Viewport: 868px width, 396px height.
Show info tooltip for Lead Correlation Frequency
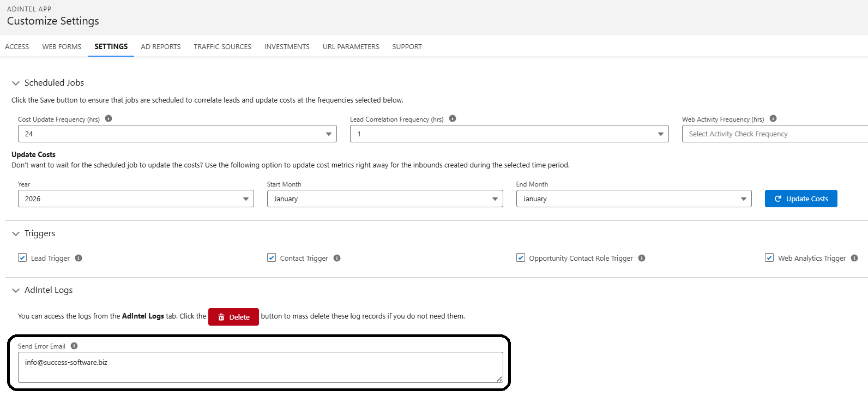[x=453, y=118]
